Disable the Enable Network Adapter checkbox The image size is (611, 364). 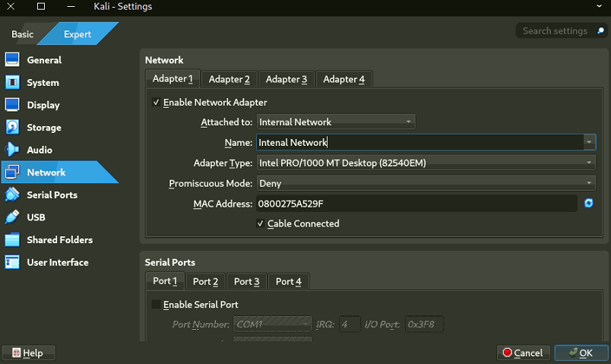click(x=157, y=103)
